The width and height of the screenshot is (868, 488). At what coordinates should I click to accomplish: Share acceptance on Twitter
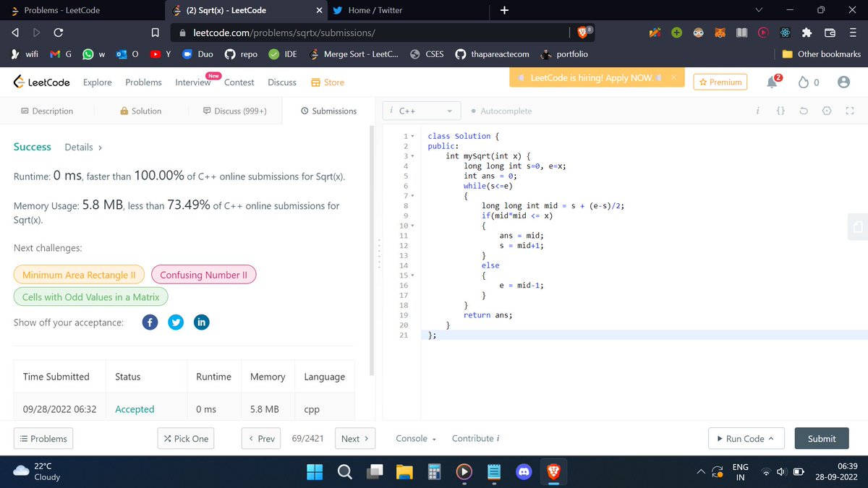click(176, 322)
